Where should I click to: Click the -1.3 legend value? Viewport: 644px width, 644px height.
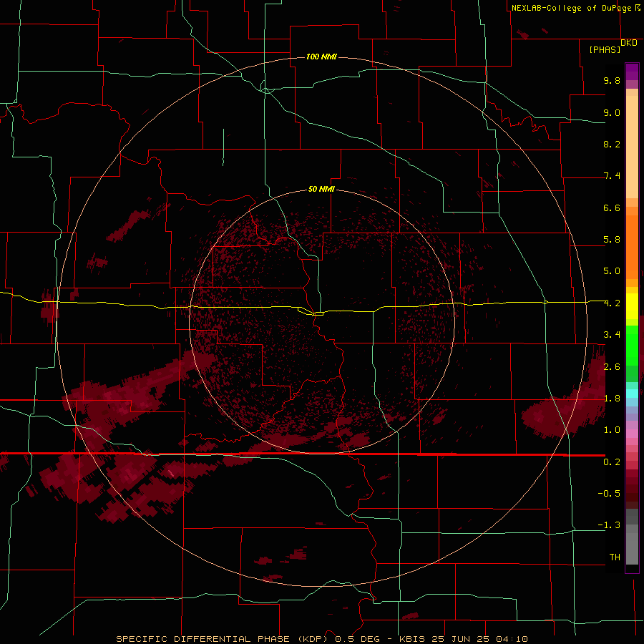tap(609, 525)
